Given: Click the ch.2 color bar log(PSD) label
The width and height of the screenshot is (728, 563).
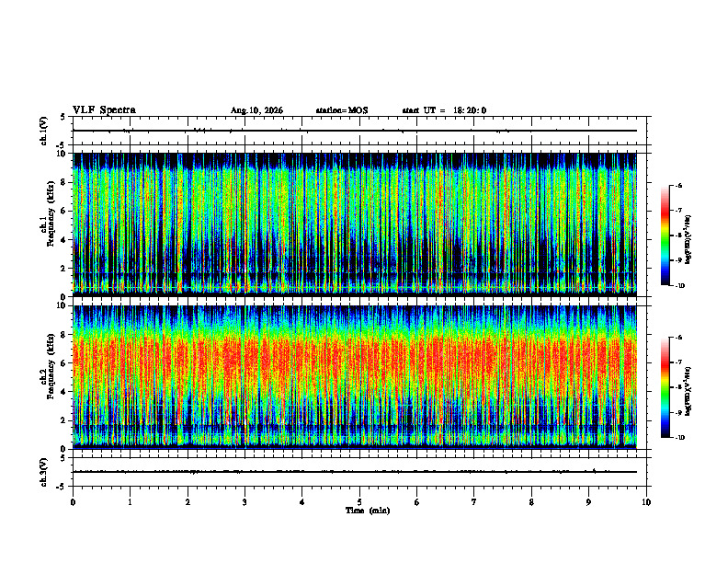Looking at the screenshot, I should [x=688, y=391].
